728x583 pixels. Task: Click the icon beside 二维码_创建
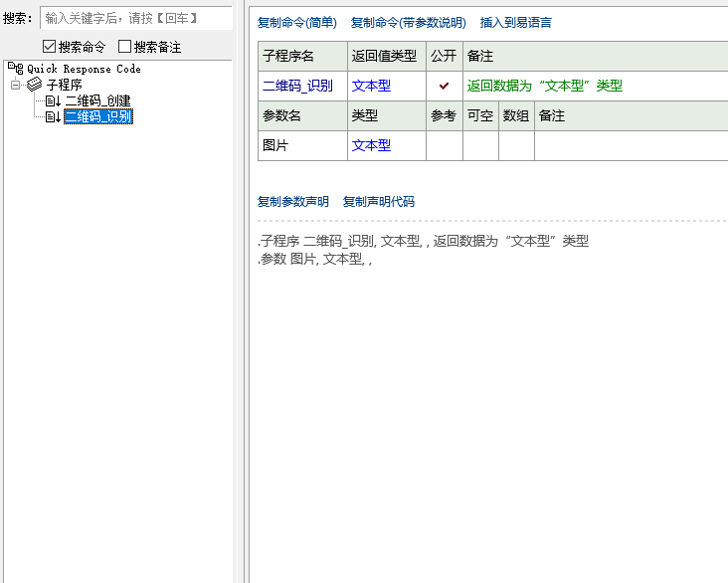(53, 100)
